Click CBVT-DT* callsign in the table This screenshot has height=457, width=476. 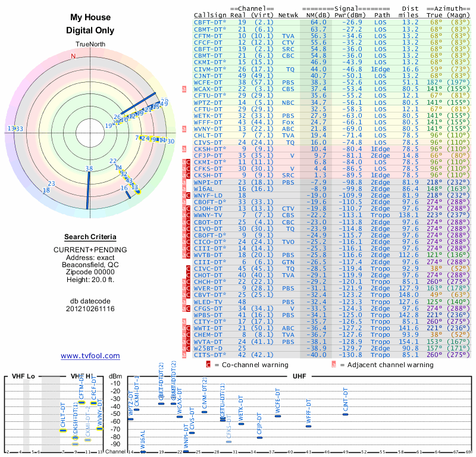click(210, 295)
